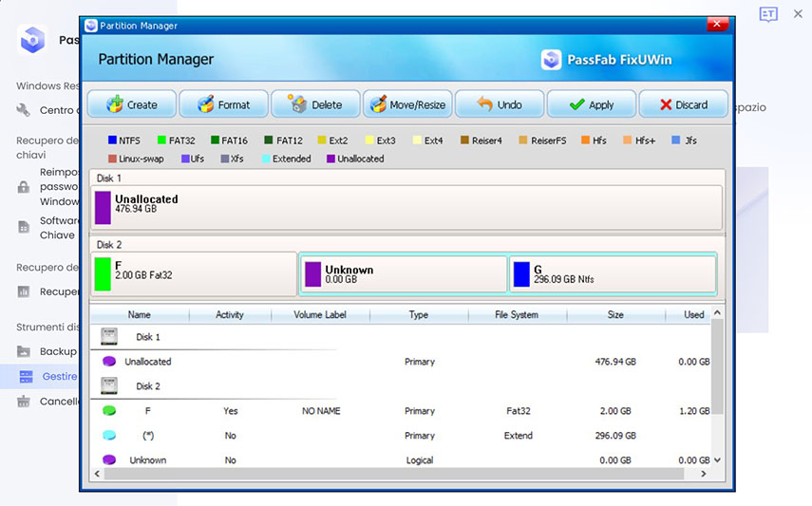The image size is (812, 506).
Task: Select Disk 1 Unallocated 476.94 GB block
Action: point(406,207)
